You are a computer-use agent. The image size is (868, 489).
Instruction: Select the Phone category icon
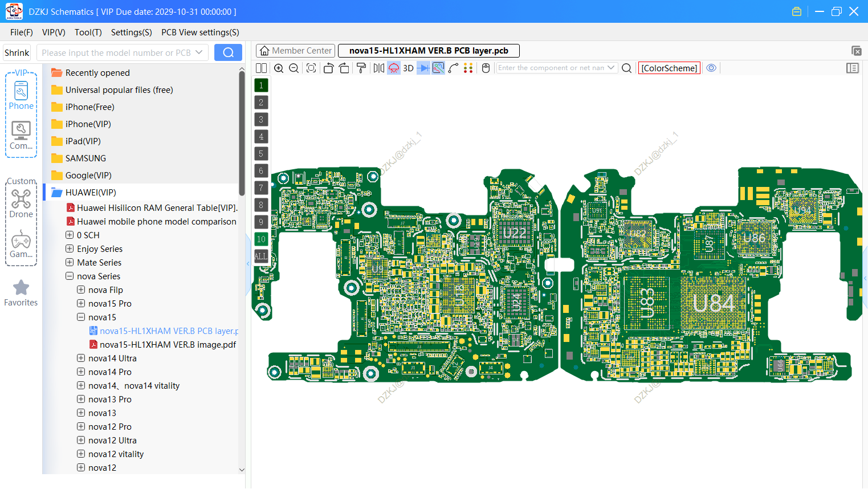coord(21,95)
